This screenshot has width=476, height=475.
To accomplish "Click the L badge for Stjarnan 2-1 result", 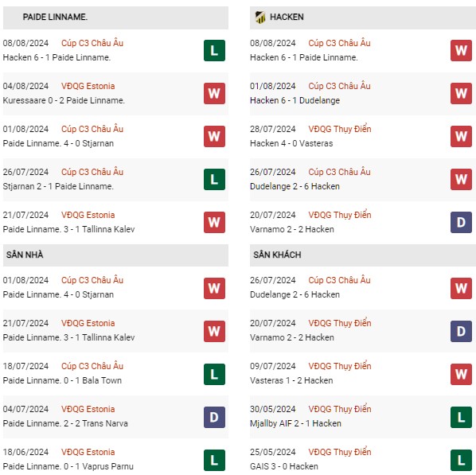I will point(214,179).
